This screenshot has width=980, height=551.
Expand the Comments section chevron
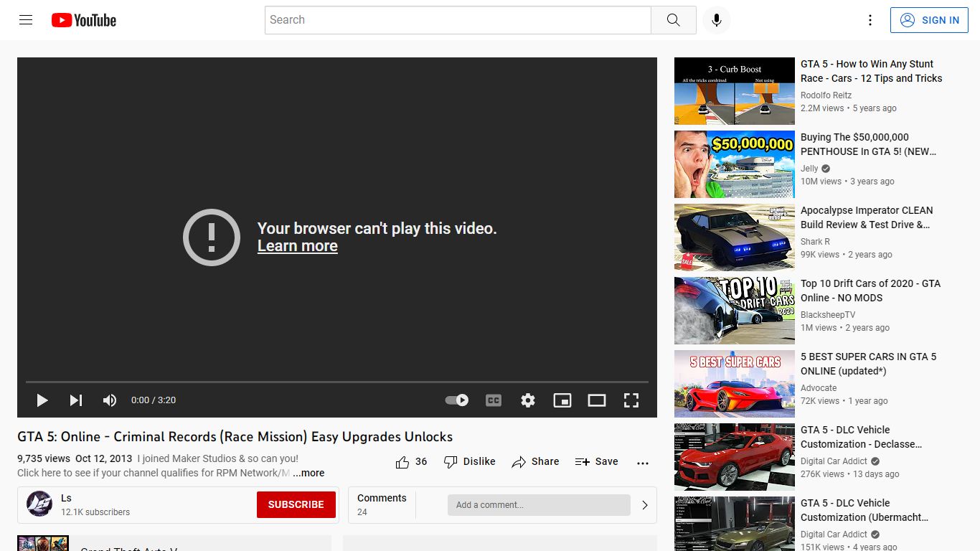tap(644, 505)
